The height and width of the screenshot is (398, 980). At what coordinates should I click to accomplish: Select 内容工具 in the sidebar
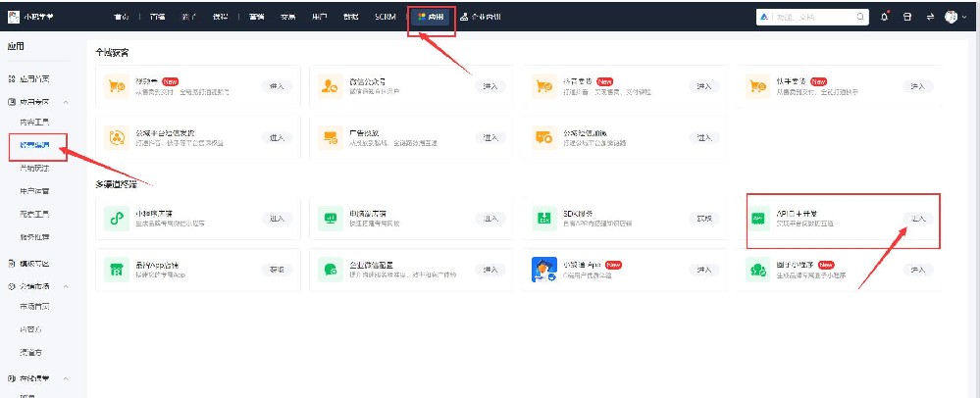point(34,122)
